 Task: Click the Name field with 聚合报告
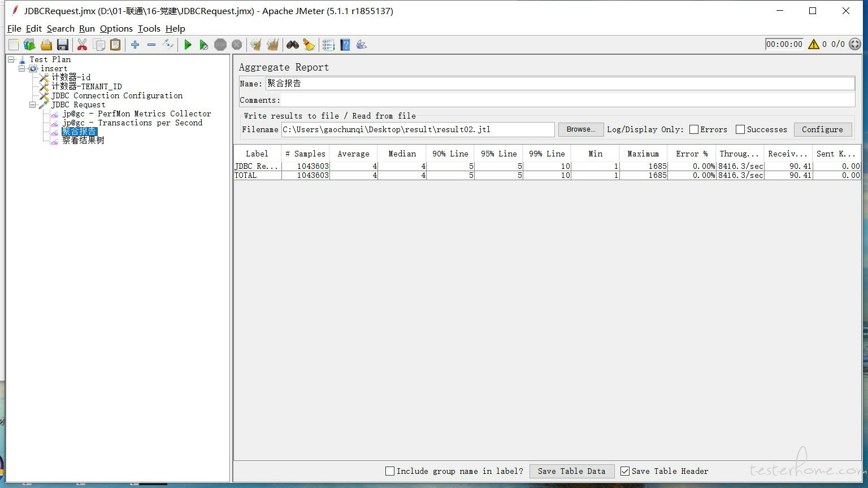[560, 84]
